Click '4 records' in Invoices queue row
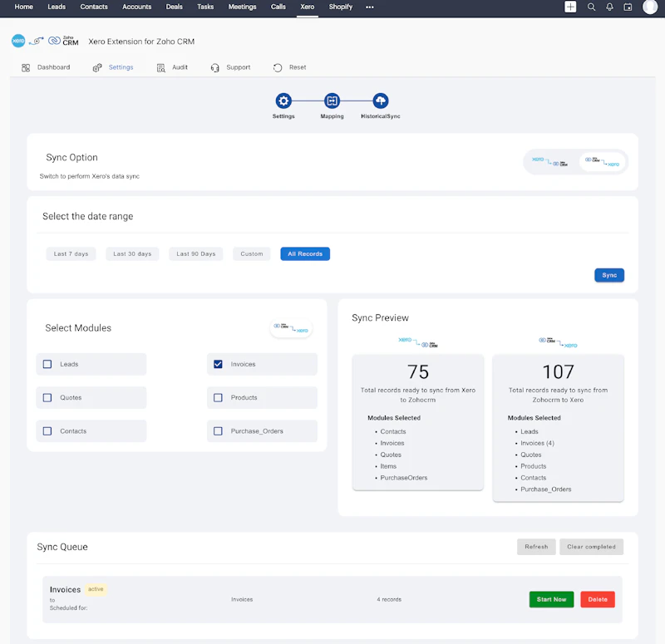665x644 pixels. pos(389,599)
